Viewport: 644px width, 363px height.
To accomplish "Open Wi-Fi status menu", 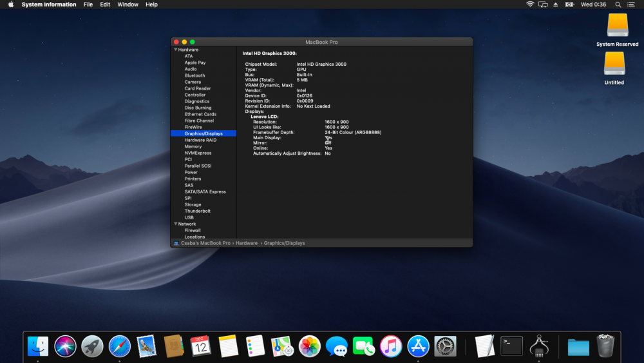I will click(530, 5).
